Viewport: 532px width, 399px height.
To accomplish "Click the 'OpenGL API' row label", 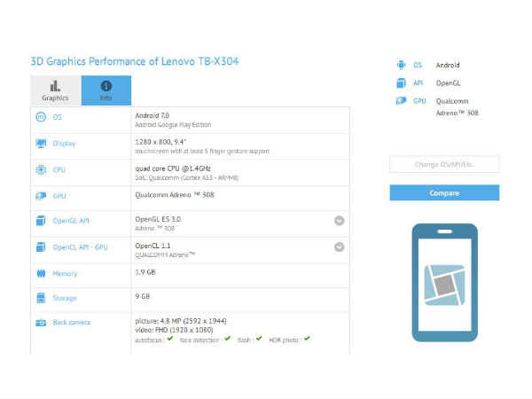I will coord(71,221).
